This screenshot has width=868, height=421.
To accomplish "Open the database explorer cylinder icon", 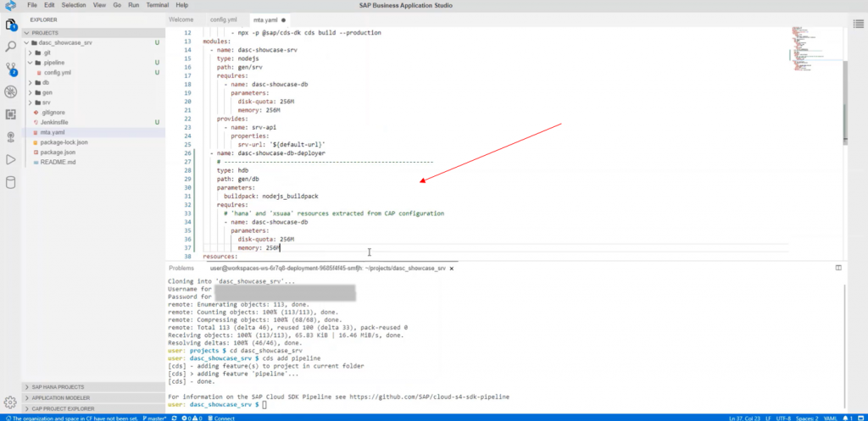I will tap(10, 183).
